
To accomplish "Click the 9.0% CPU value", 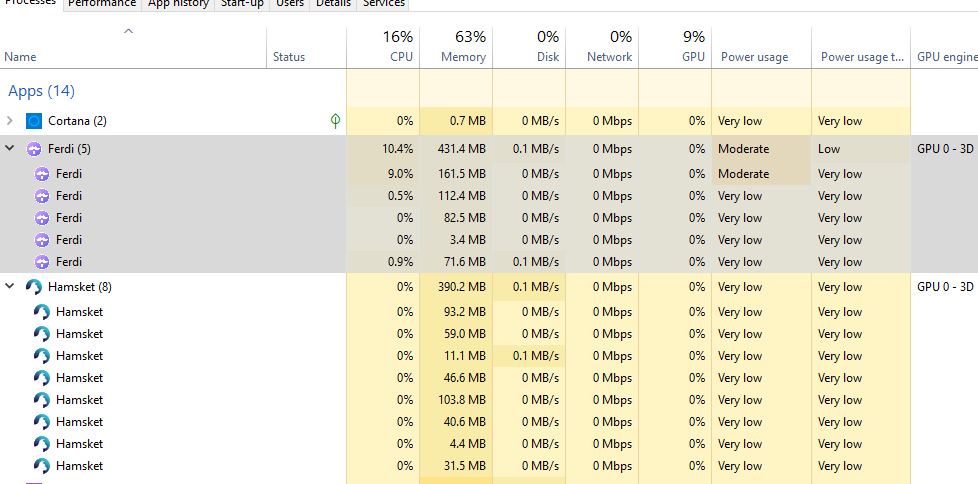I will [x=400, y=174].
